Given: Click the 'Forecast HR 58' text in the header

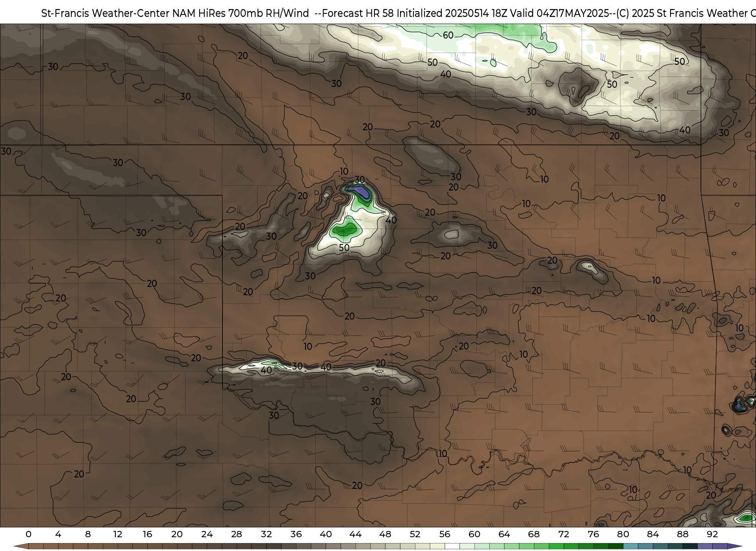Looking at the screenshot, I should coord(358,13).
